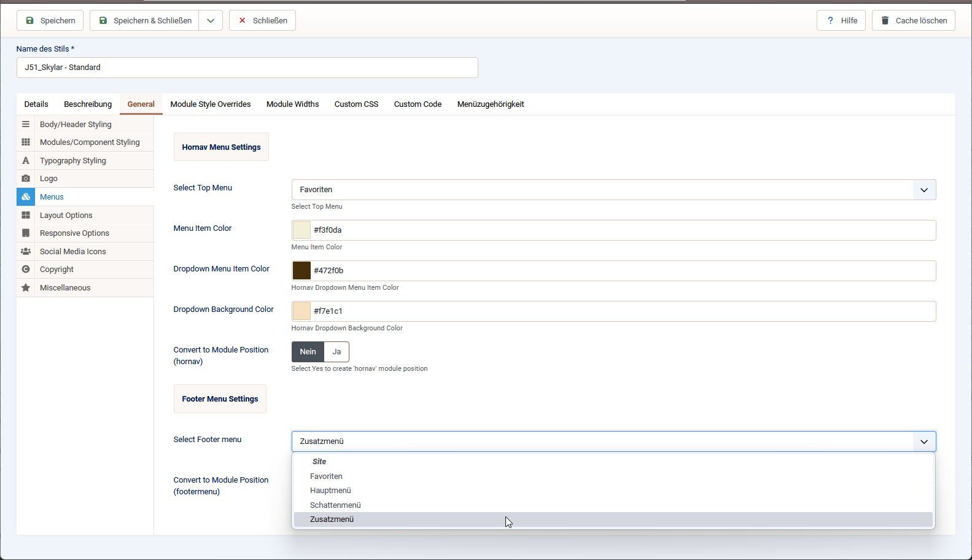Click the Typography Styling letter icon

tap(26, 161)
